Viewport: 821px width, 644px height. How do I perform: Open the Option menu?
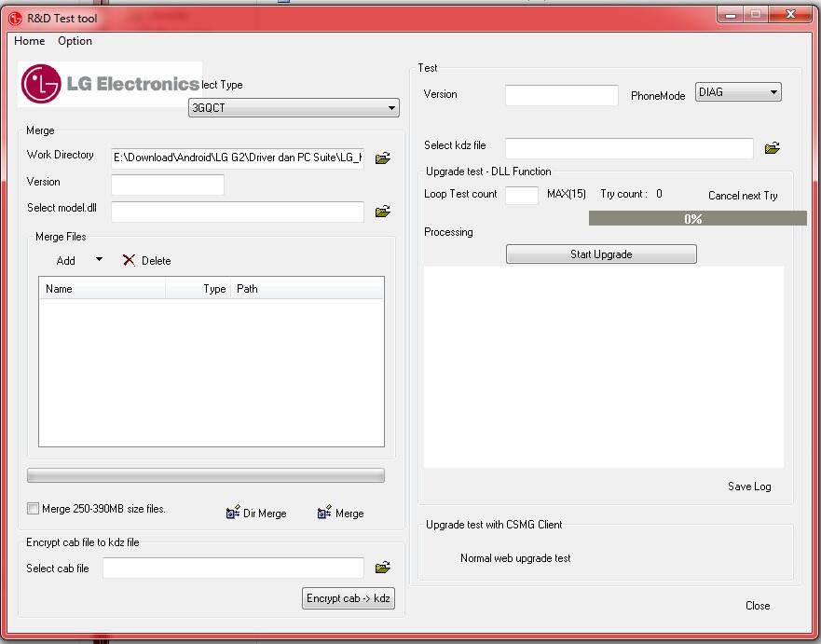pos(75,41)
